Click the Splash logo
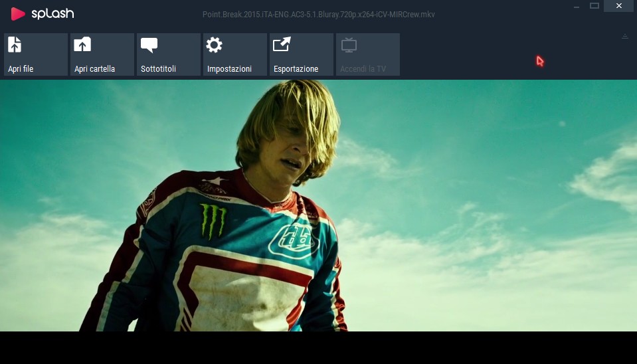Image resolution: width=637 pixels, height=364 pixels. pyautogui.click(x=43, y=14)
